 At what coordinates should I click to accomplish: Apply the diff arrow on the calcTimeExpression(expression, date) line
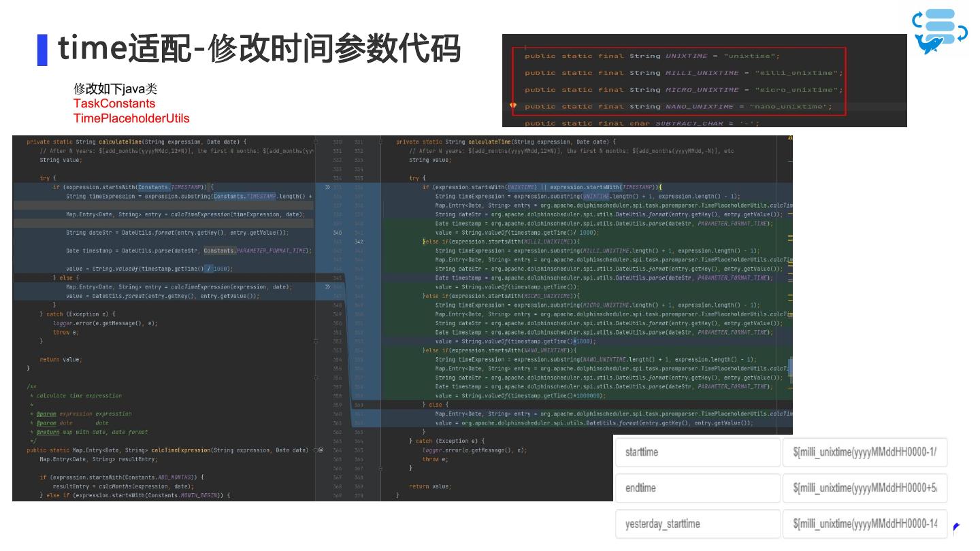point(328,287)
